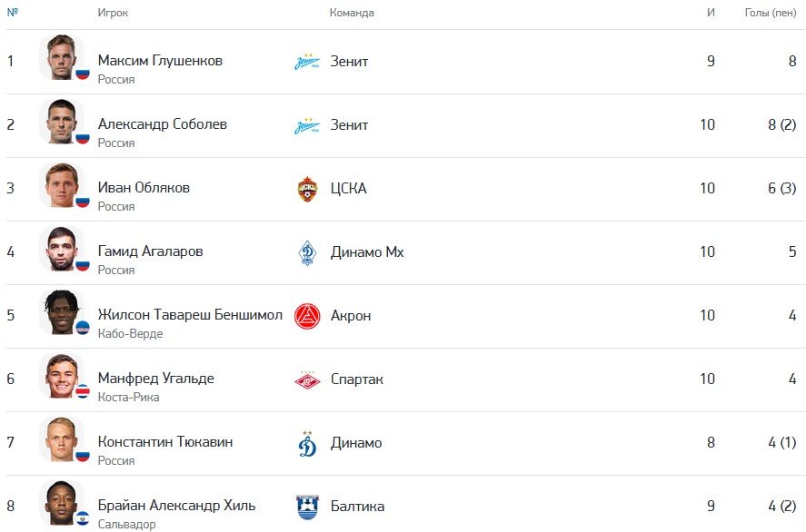This screenshot has width=806, height=532.
Task: Click the Zenit logo beside Максим Глушенков
Action: [x=307, y=62]
